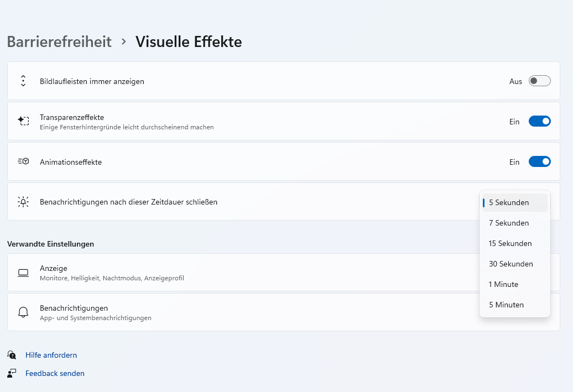Open the Hilfe anfordern link
The image size is (573, 392).
51,355
